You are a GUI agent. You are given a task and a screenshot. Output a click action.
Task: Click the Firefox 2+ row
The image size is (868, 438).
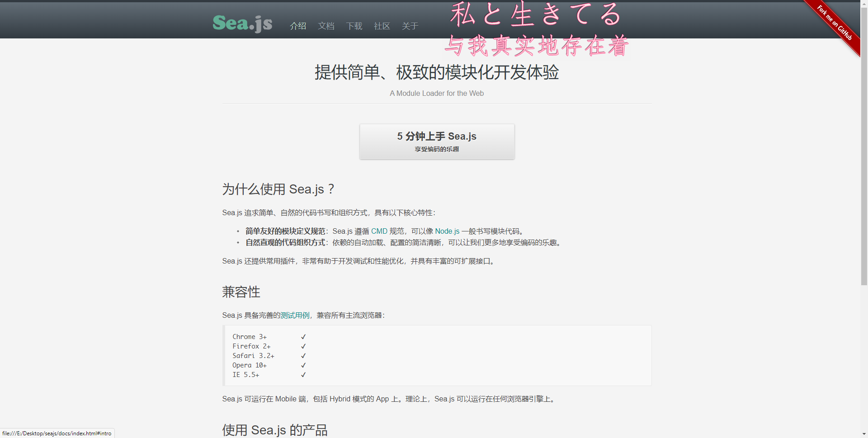click(x=269, y=346)
